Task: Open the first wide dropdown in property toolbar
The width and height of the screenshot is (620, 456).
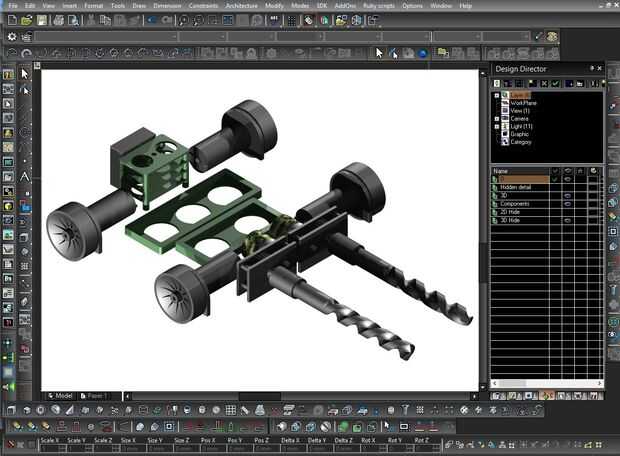Action: [106, 37]
